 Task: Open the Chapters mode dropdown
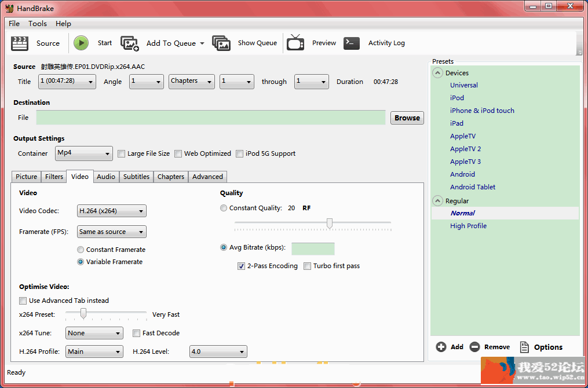point(192,81)
